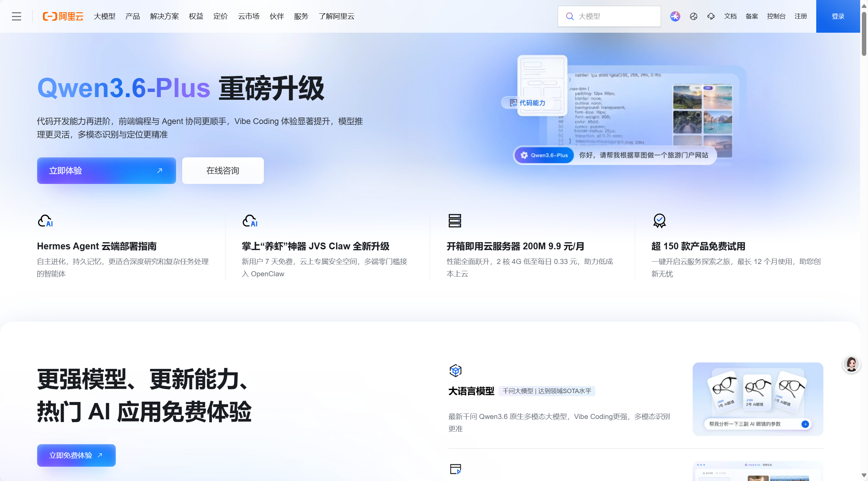Click the 立即体验 button

[107, 171]
